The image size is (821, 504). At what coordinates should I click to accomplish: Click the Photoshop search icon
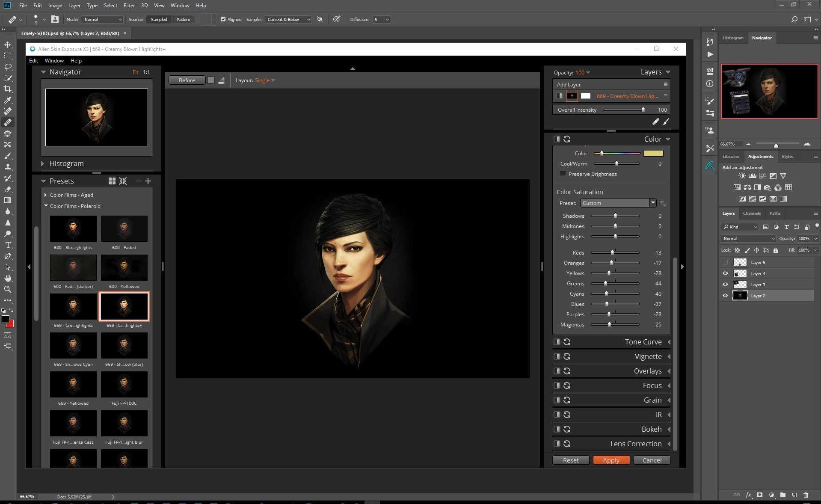(x=794, y=19)
